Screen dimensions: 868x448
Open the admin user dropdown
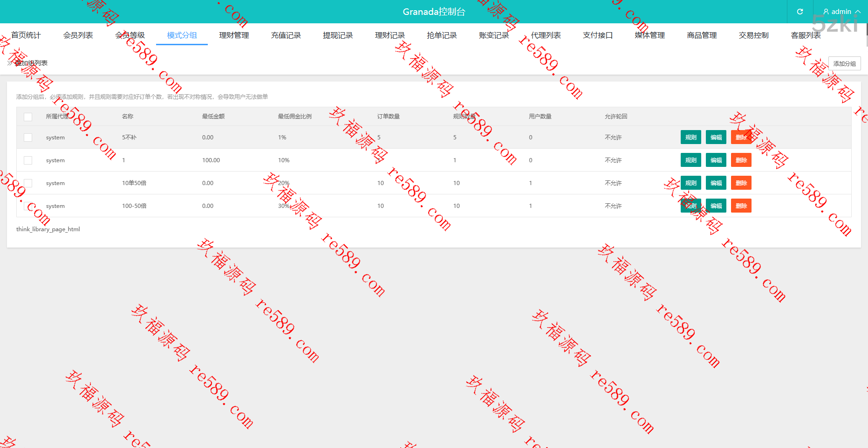(841, 12)
